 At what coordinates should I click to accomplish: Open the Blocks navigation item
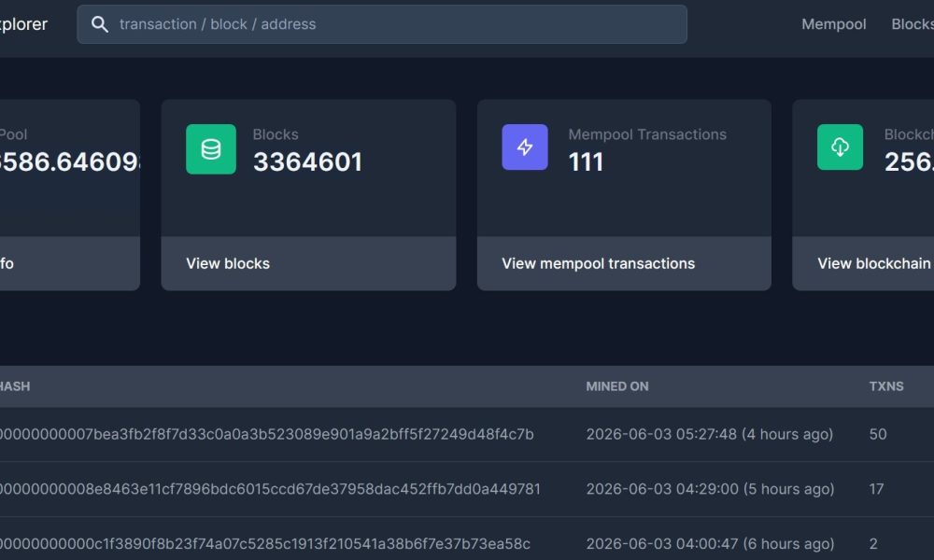click(x=913, y=24)
